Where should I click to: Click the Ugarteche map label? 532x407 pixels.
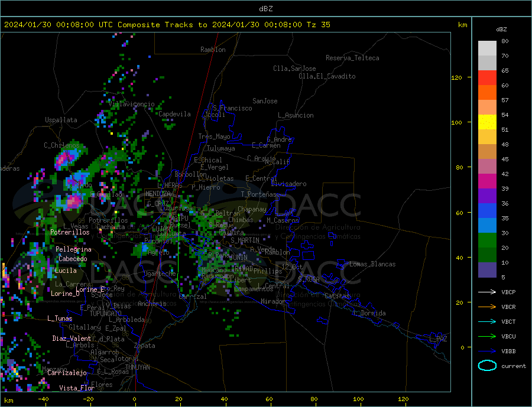[160, 273]
